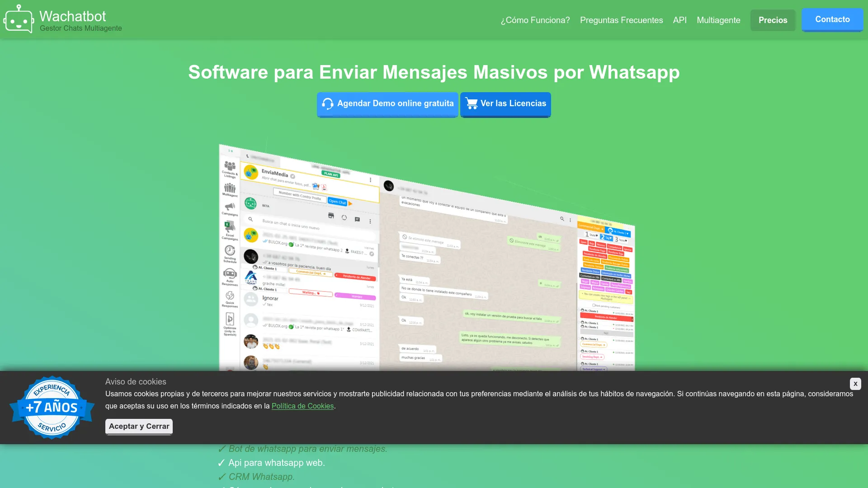868x488 pixels.
Task: Open the Wachatbot home title link
Action: click(x=73, y=16)
